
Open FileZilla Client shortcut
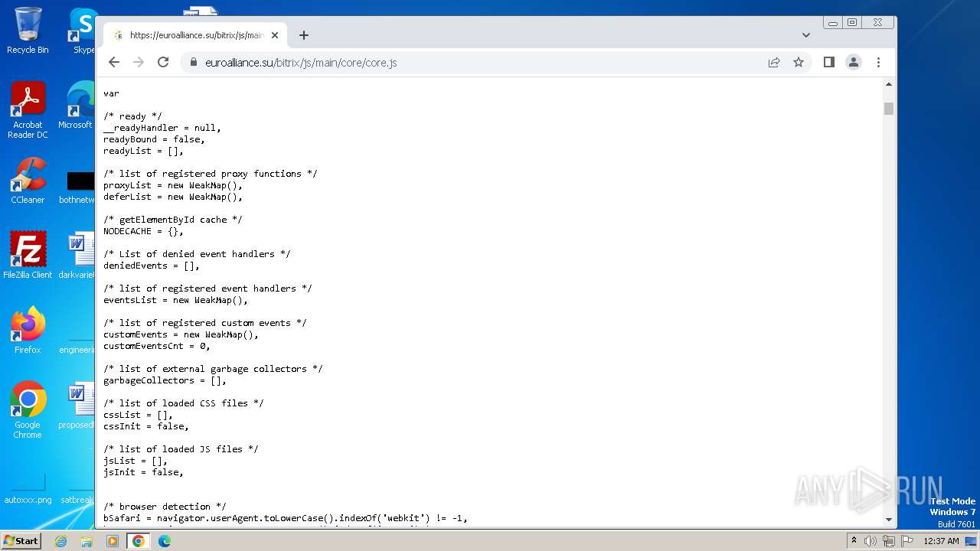tap(28, 256)
